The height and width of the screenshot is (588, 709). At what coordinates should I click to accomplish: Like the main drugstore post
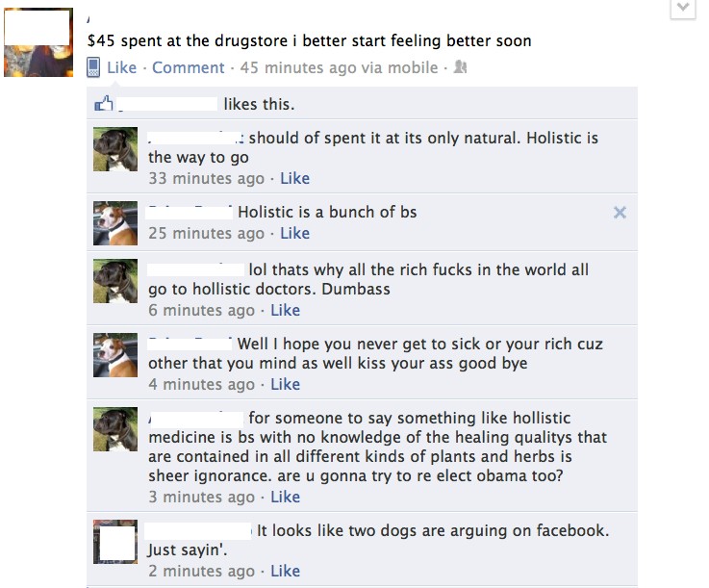[x=121, y=67]
